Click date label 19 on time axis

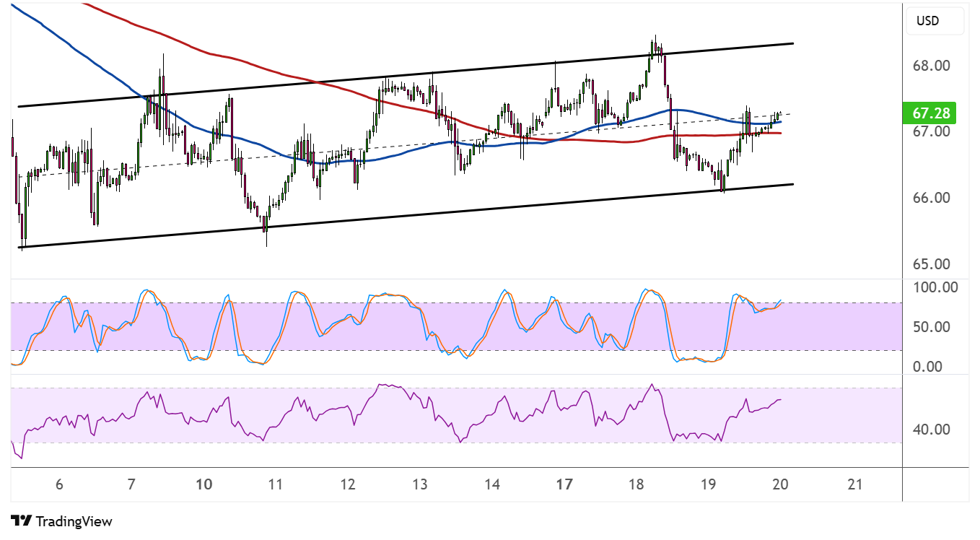point(709,484)
